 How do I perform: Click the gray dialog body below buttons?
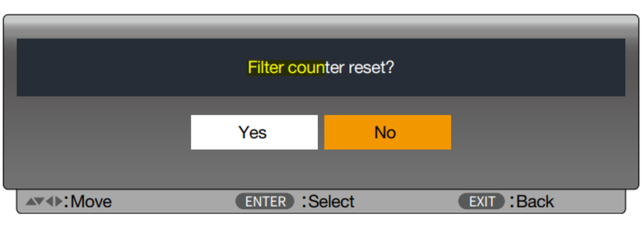pyautogui.click(x=321, y=169)
